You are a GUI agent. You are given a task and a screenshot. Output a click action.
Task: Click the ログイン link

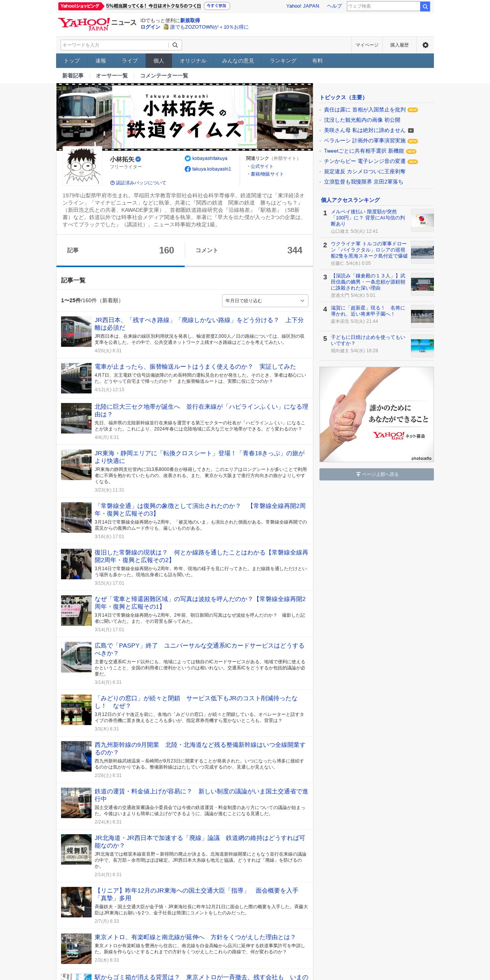(150, 27)
